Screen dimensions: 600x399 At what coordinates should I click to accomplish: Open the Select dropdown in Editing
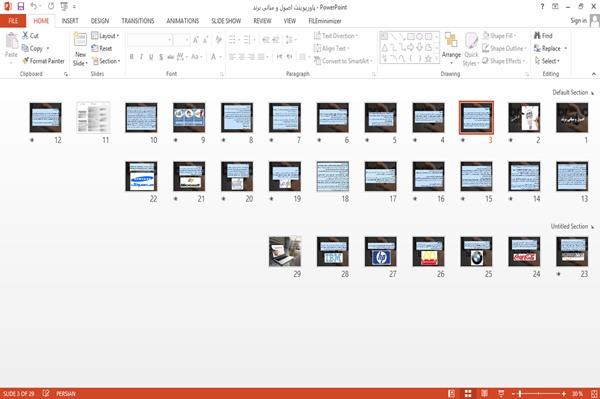547,61
